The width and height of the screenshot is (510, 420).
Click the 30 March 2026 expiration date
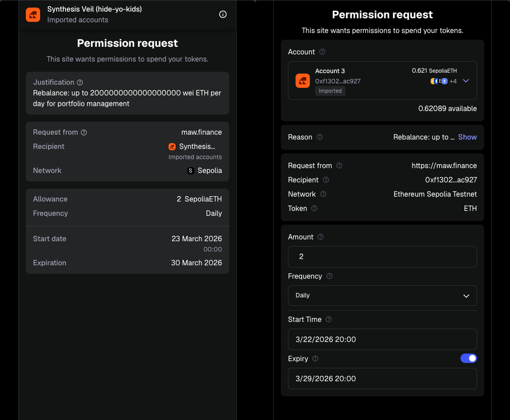(197, 263)
